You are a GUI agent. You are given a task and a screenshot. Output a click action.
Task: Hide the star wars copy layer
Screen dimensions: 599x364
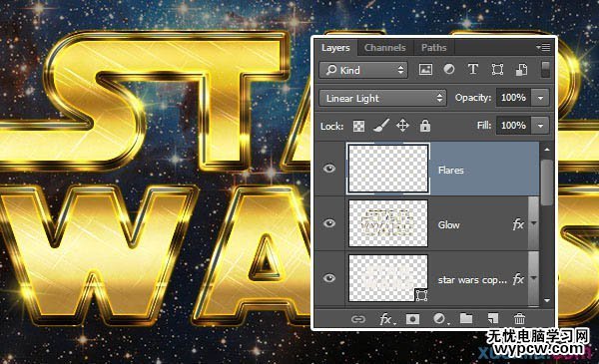tap(329, 278)
